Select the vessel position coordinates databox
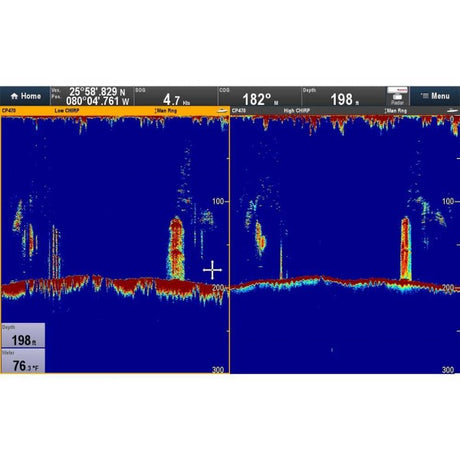The width and height of the screenshot is (460, 460). click(92, 96)
